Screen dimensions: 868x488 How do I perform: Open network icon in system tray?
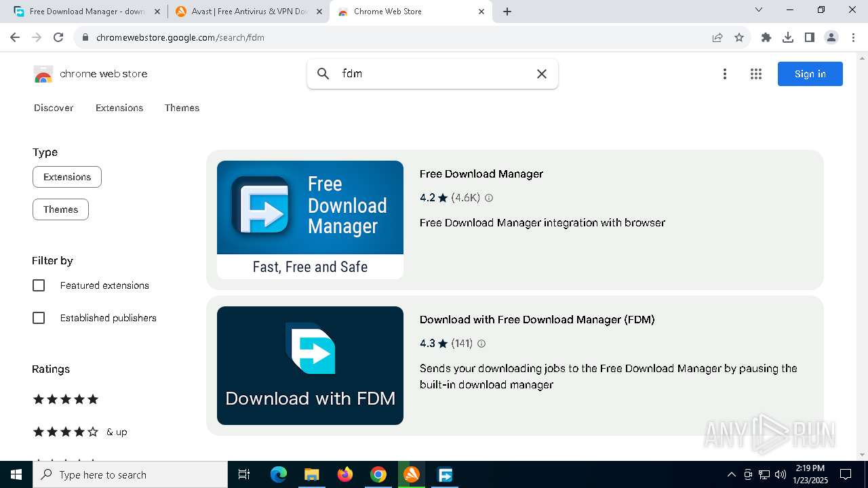tap(764, 474)
